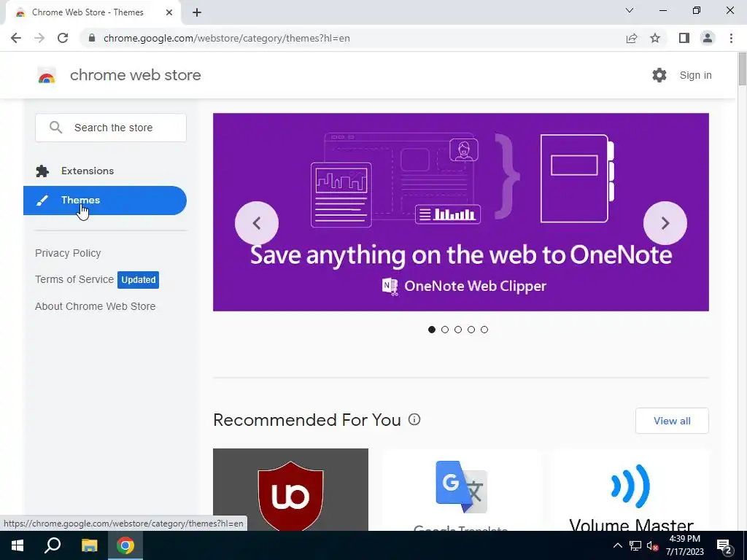
Task: Open the Terms of Service link
Action: tap(74, 279)
